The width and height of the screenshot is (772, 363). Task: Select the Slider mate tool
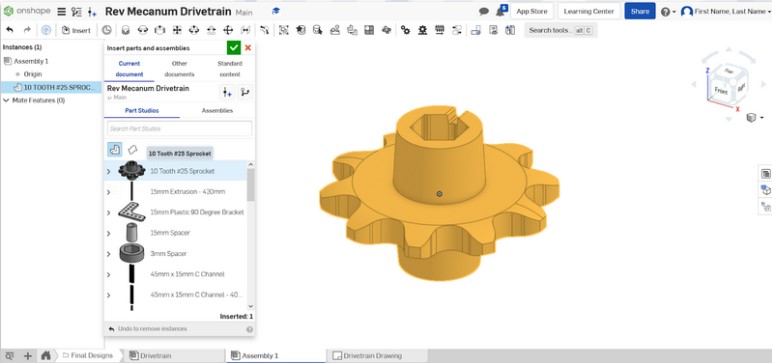tap(160, 30)
